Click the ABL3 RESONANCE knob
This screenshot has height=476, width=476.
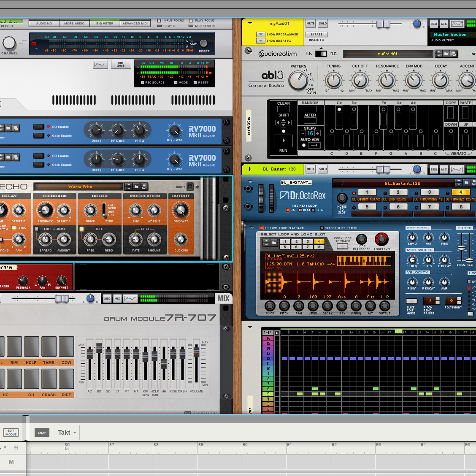[387, 81]
